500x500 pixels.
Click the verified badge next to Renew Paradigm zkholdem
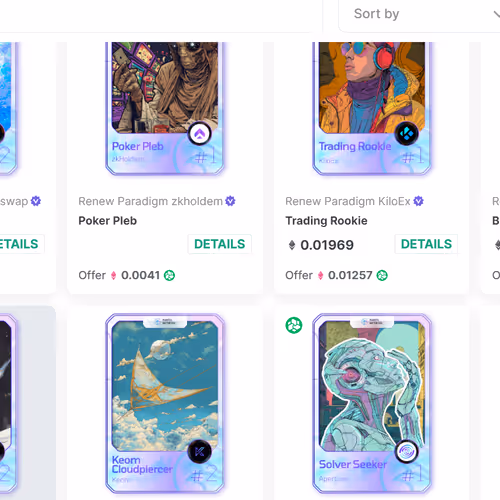pyautogui.click(x=230, y=201)
